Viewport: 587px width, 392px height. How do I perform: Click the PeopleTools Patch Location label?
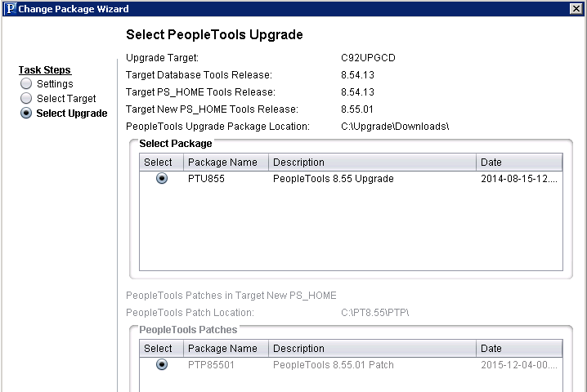click(x=190, y=312)
